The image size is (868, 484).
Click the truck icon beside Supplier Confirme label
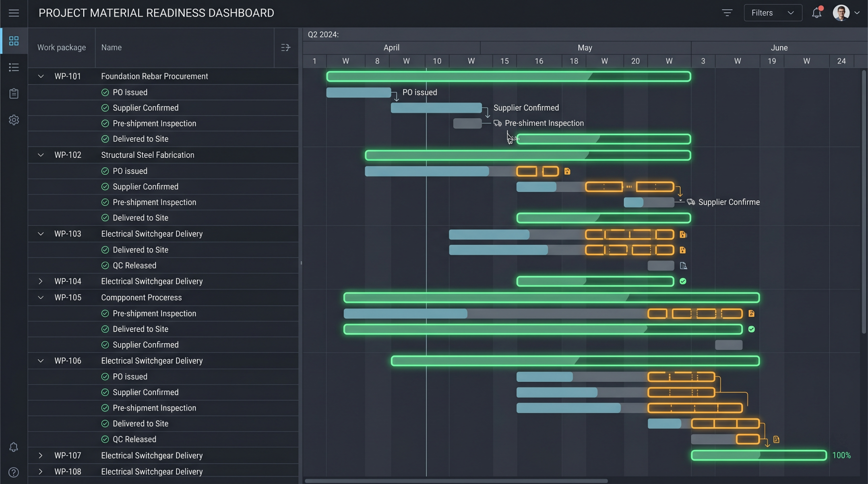coord(691,202)
